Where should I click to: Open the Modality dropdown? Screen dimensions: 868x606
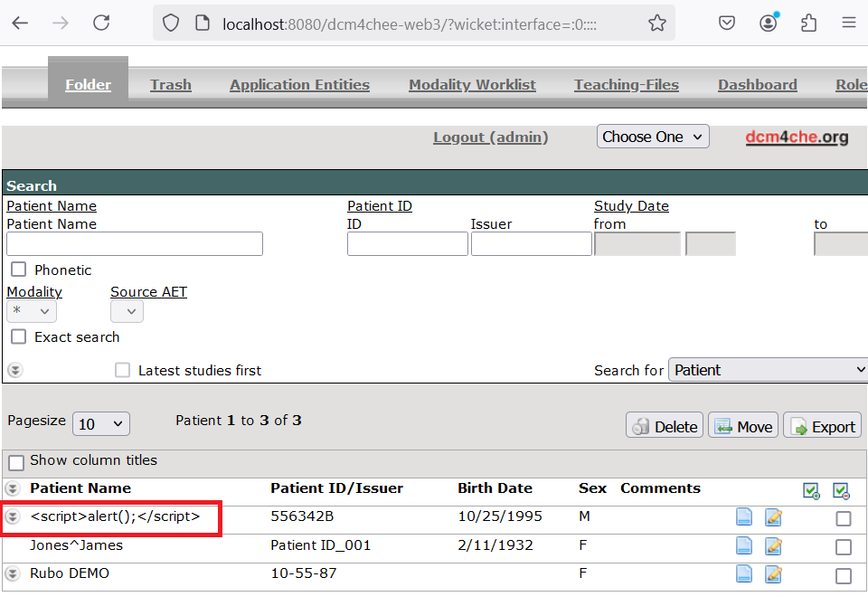32,311
